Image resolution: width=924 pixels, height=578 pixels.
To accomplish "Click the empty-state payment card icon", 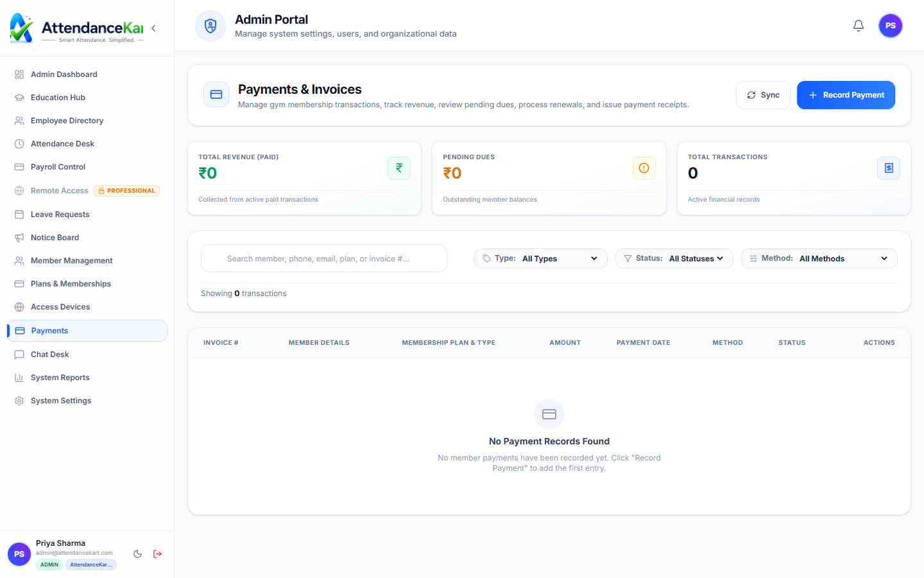I will [549, 414].
